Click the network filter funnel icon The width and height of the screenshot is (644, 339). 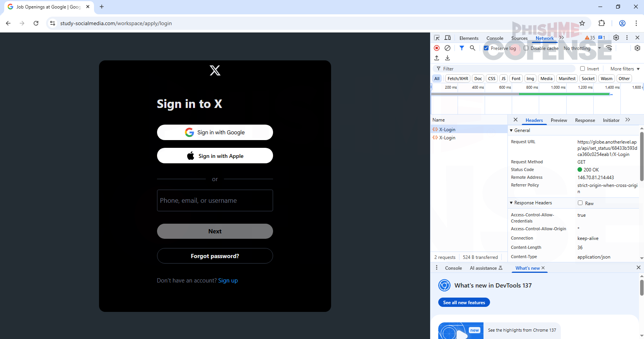461,48
